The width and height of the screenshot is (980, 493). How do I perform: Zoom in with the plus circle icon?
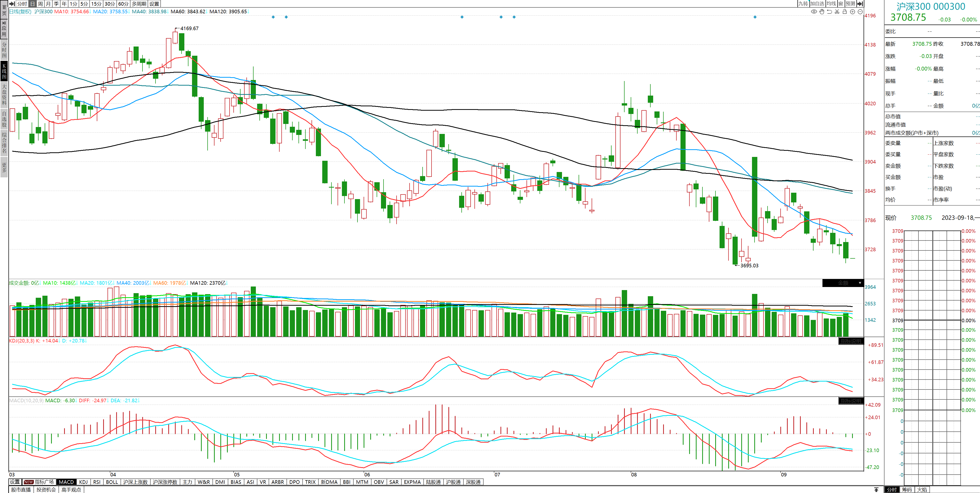click(x=853, y=12)
